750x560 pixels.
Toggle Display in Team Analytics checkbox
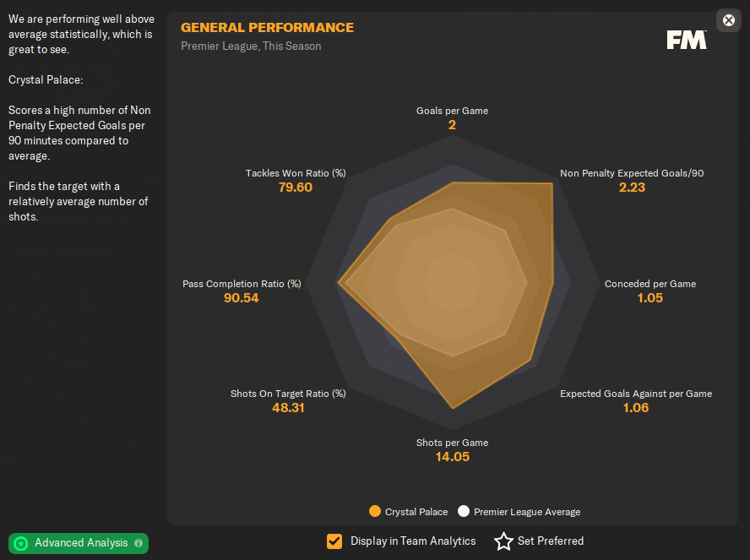click(x=335, y=541)
